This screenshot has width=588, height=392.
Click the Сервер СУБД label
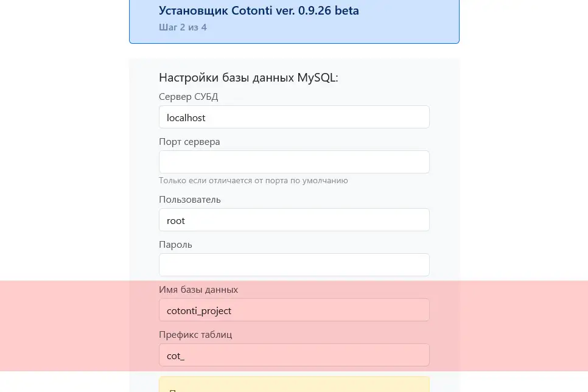188,96
